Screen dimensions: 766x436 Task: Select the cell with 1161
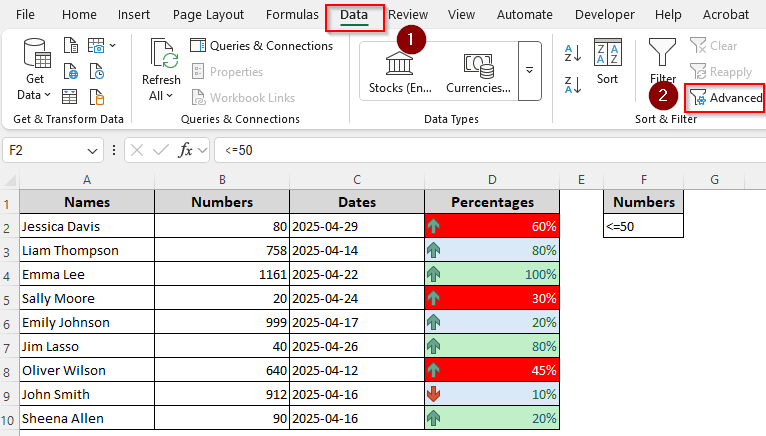click(x=222, y=274)
